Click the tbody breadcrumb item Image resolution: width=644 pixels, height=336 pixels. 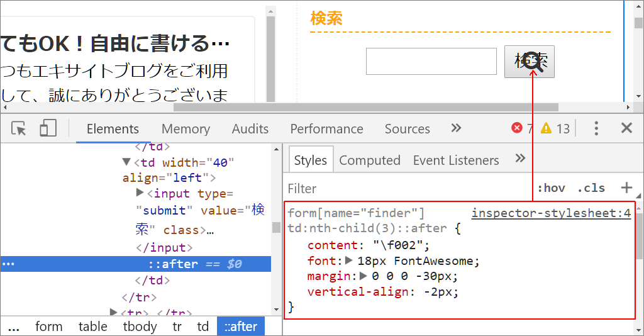(x=140, y=327)
